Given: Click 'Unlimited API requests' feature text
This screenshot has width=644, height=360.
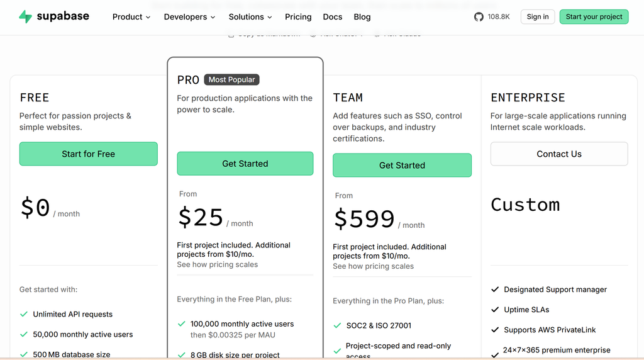Looking at the screenshot, I should (73, 314).
